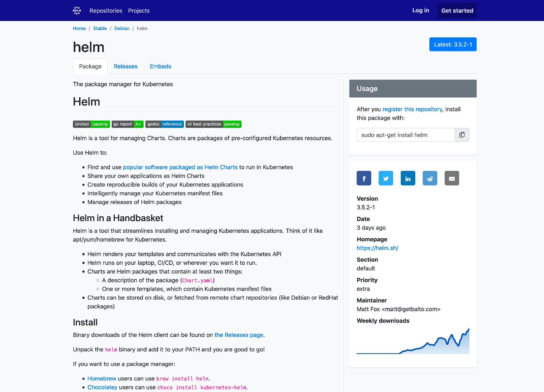Screen dimensions: 544x392
Task: Open 'register this repository' link
Action: (412, 109)
